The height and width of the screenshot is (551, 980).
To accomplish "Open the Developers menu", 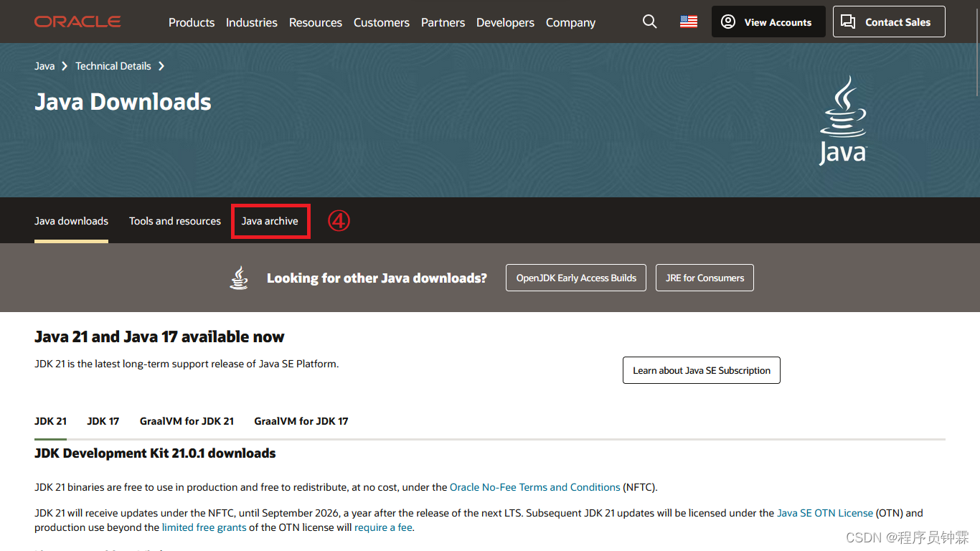I will point(505,22).
